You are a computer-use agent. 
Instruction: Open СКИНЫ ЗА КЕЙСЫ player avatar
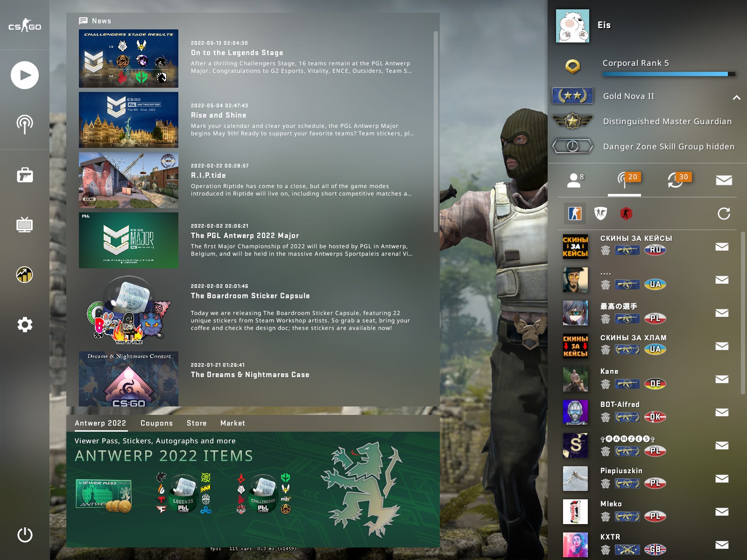(x=575, y=246)
